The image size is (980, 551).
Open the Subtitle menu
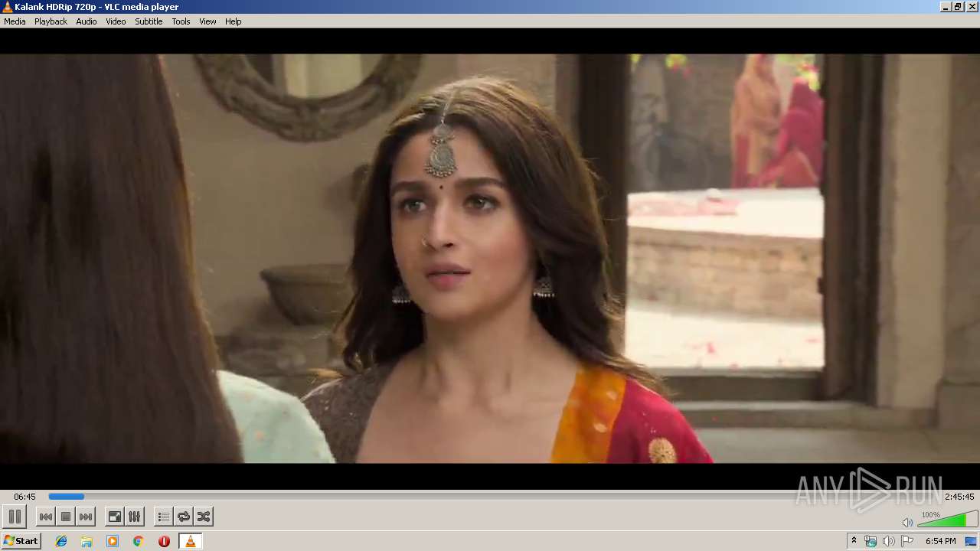(x=149, y=21)
